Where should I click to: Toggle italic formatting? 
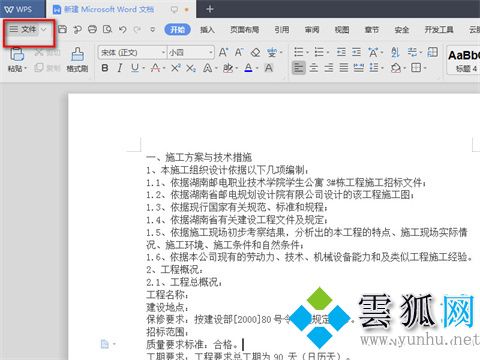point(120,68)
